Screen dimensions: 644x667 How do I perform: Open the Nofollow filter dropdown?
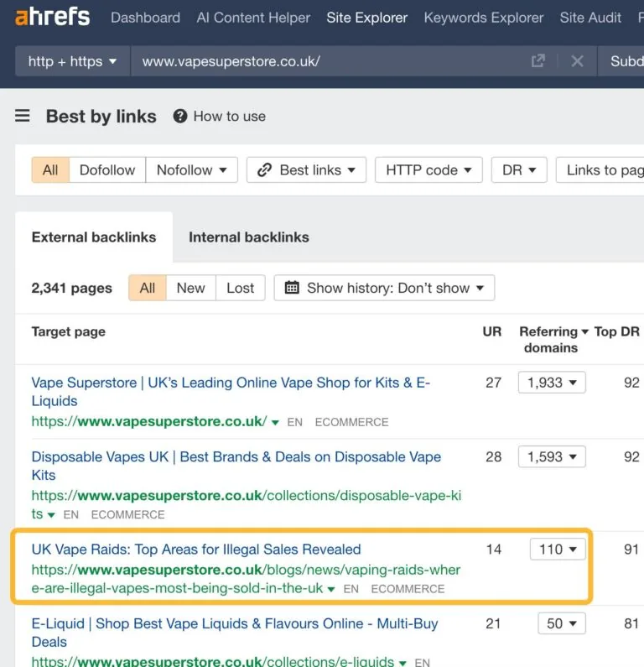coord(191,170)
